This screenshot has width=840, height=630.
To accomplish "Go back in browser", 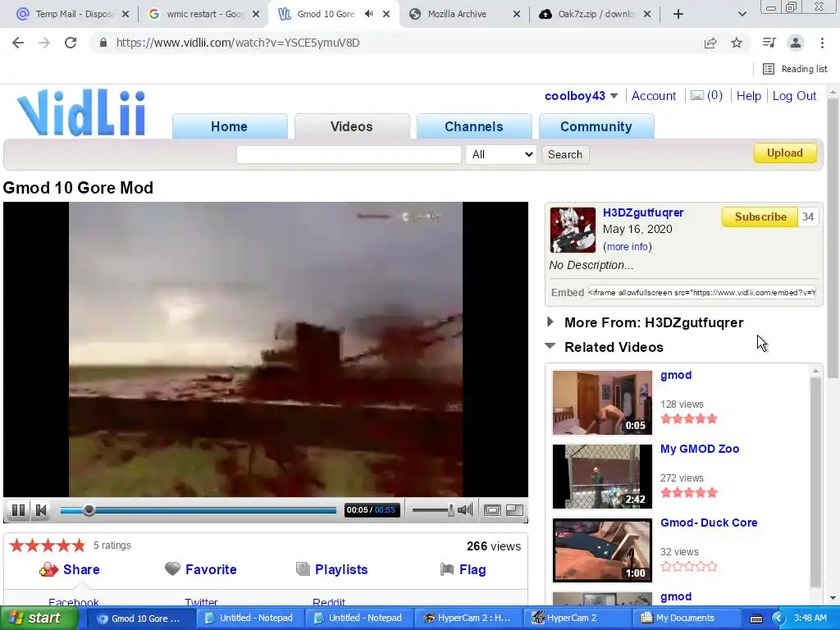I will (x=18, y=43).
